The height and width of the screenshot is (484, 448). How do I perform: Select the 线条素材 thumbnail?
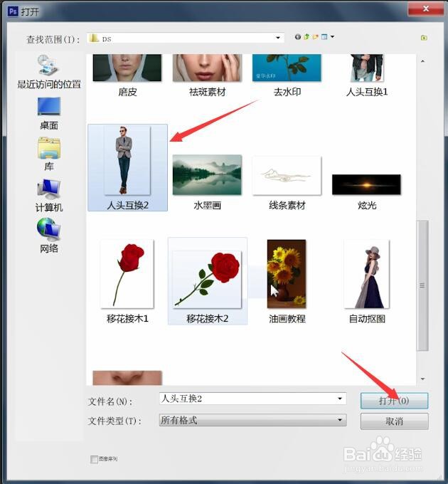[287, 176]
